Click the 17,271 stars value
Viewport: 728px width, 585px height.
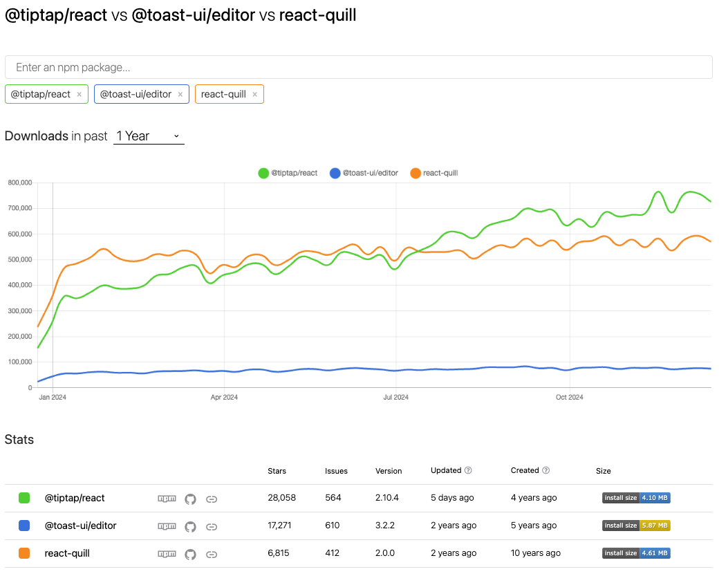tap(279, 525)
